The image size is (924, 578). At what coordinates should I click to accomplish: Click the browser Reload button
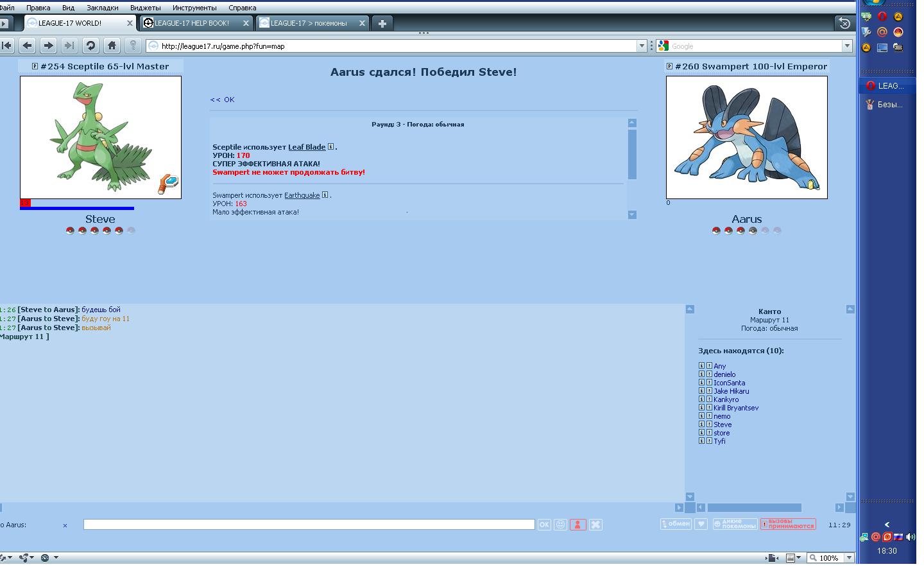[x=90, y=46]
